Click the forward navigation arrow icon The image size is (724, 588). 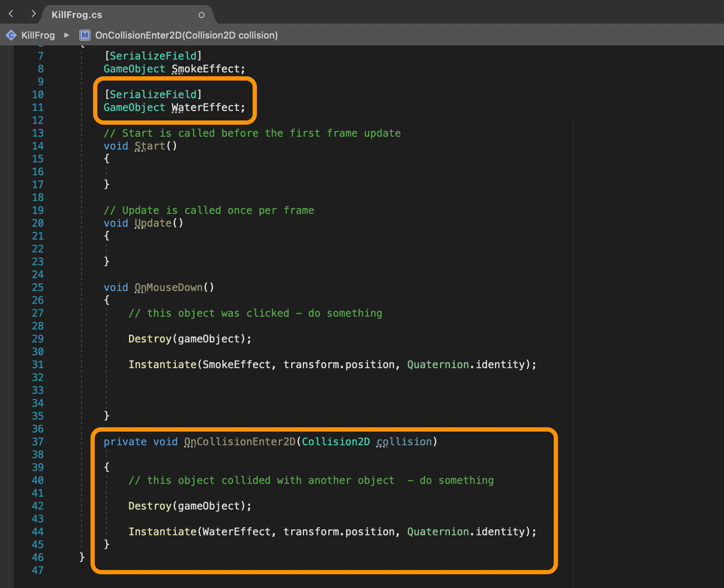pos(34,13)
